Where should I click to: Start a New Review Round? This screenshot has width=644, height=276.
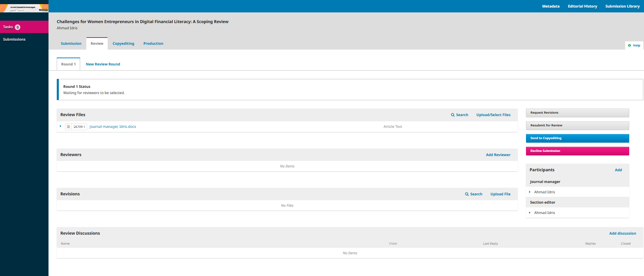103,64
